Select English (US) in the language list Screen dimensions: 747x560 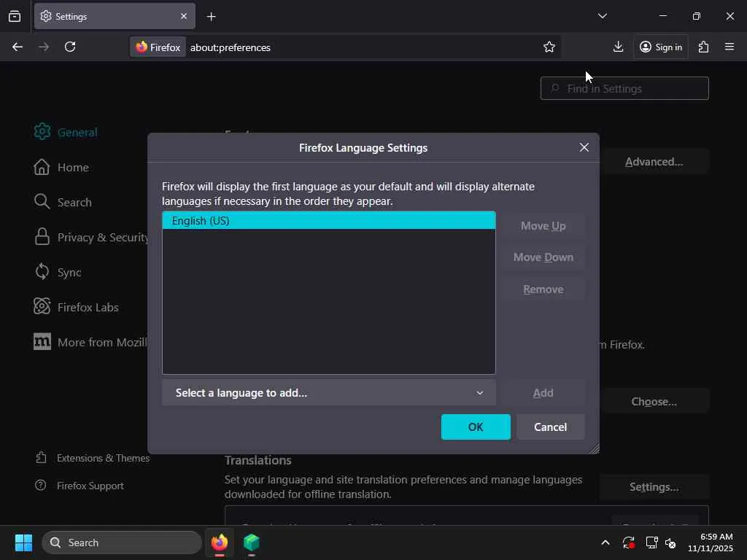point(329,220)
